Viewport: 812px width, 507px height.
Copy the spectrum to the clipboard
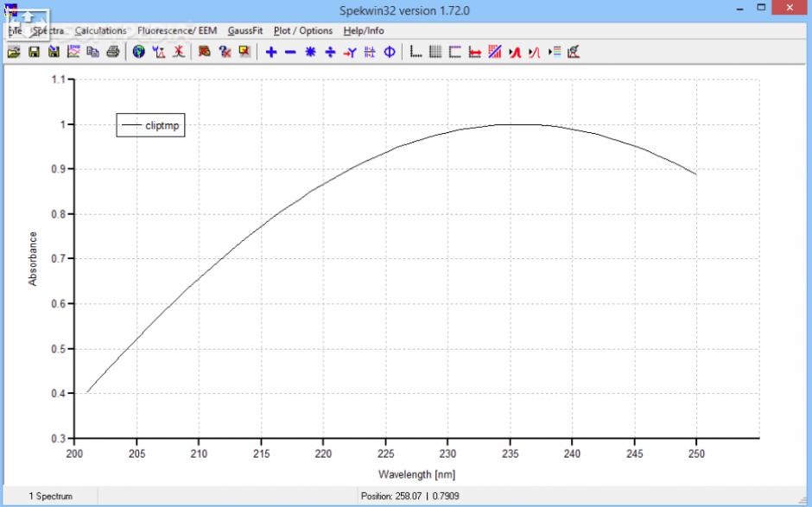pos(93,52)
